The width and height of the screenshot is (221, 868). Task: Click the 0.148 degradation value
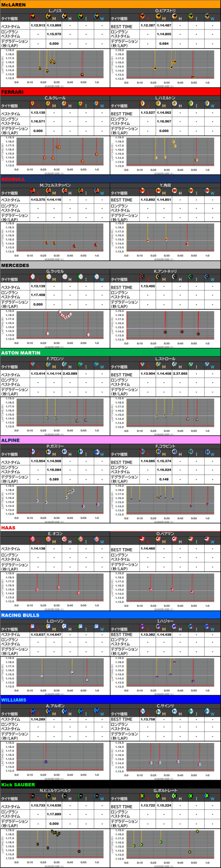[164, 479]
